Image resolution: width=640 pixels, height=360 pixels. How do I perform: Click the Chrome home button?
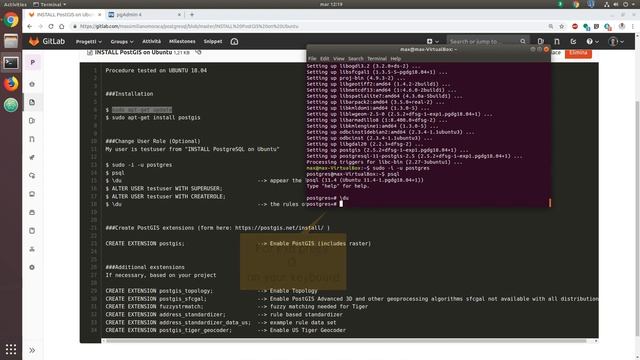(x=62, y=27)
